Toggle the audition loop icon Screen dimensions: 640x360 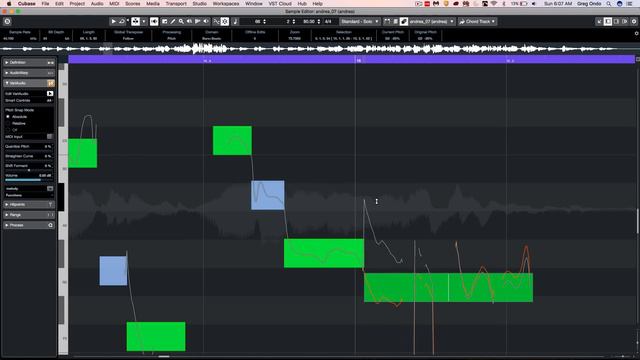pyautogui.click(x=122, y=21)
